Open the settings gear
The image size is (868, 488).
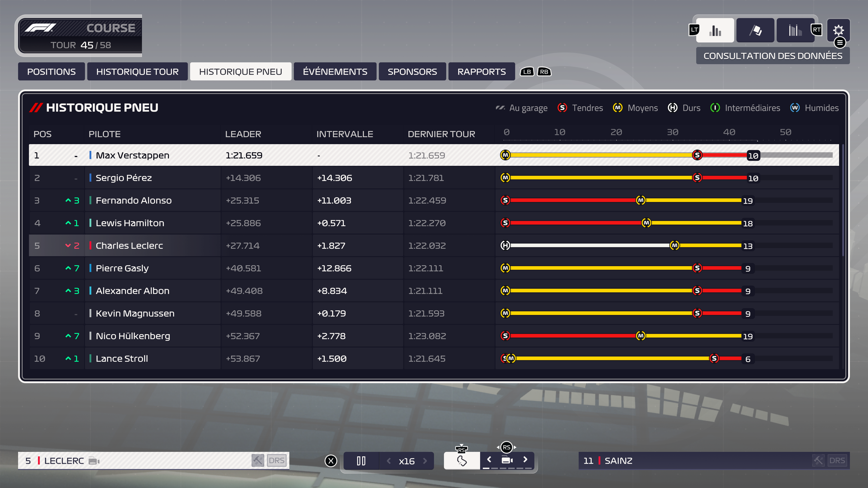838,30
